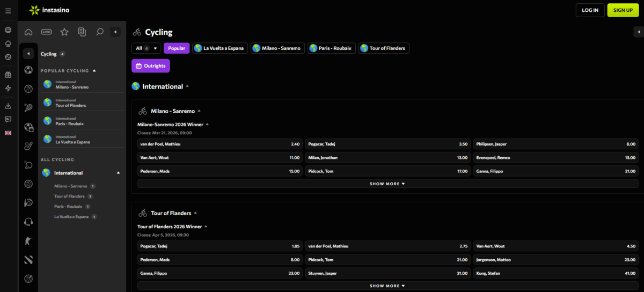Image resolution: width=644 pixels, height=292 pixels.
Task: Click the SIGN UP button
Action: [623, 10]
